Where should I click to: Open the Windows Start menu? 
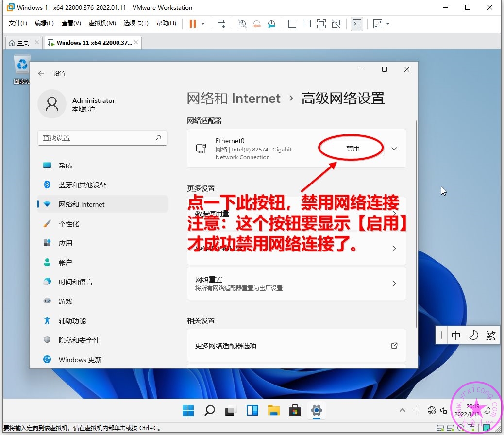click(x=188, y=411)
